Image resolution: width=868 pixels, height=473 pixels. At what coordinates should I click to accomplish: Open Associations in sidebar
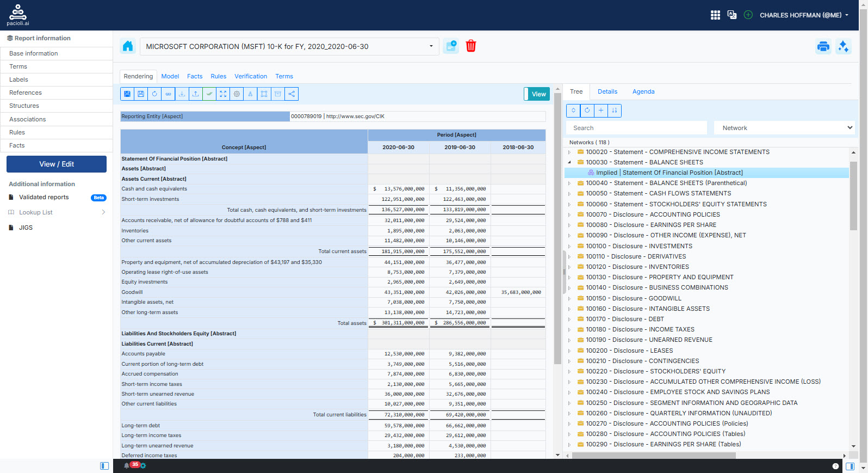tap(57, 119)
